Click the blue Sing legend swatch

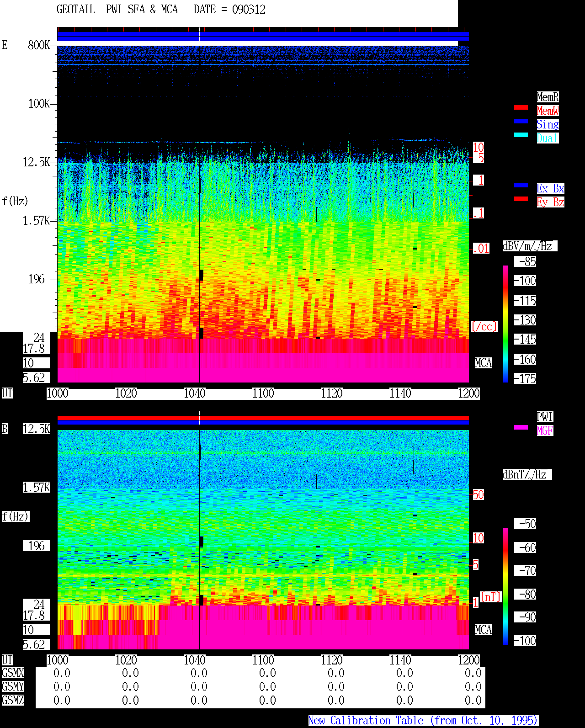click(x=521, y=121)
